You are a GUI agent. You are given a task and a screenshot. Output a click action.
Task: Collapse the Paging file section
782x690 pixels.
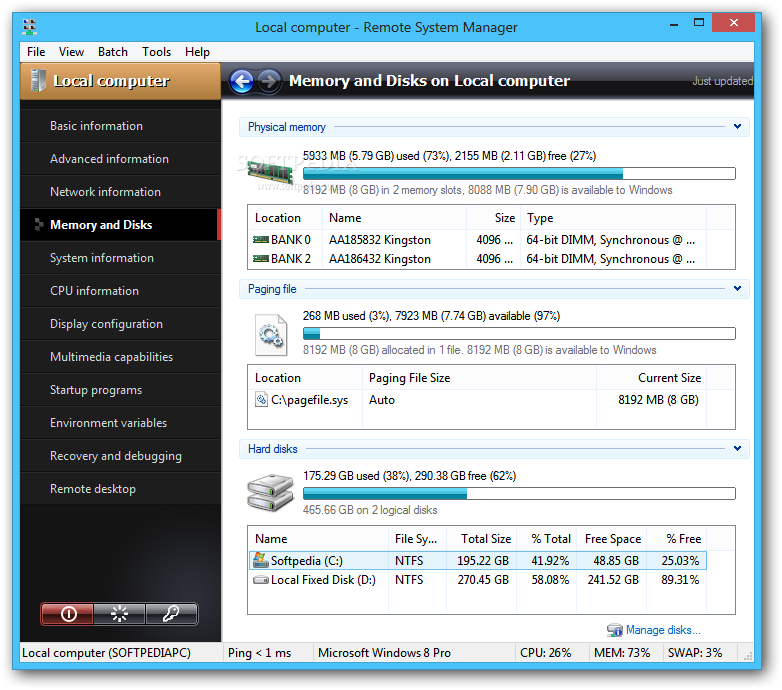coord(737,289)
